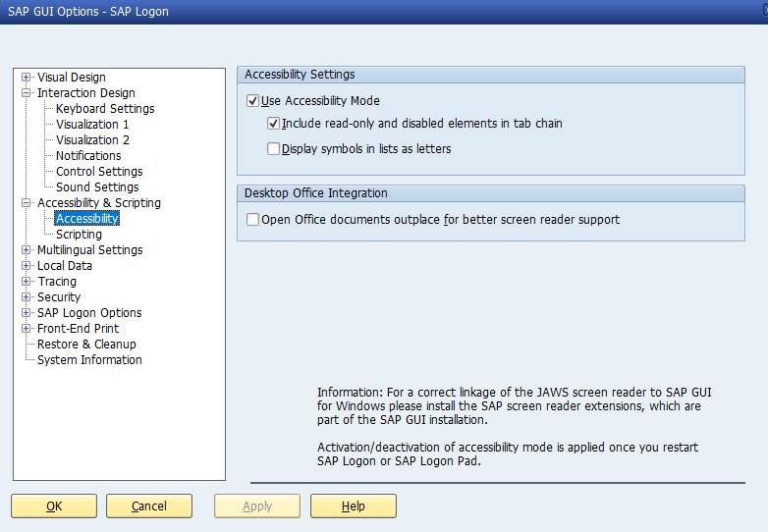Expand the Local Data node
This screenshot has width=768, height=532.
tap(27, 266)
